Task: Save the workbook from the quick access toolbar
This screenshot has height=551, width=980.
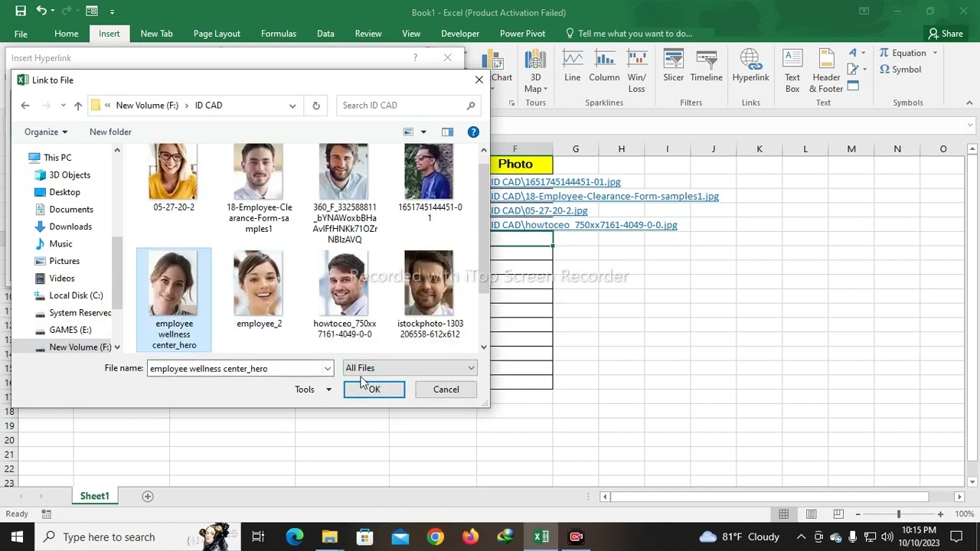Action: [x=21, y=11]
